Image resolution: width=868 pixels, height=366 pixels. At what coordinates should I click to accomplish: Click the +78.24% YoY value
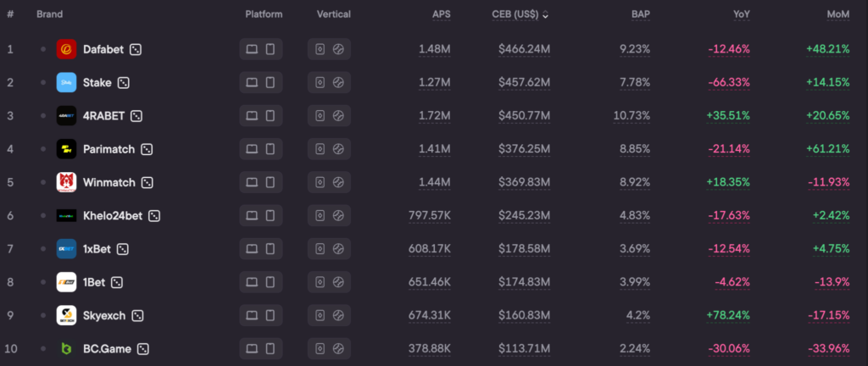pos(728,315)
